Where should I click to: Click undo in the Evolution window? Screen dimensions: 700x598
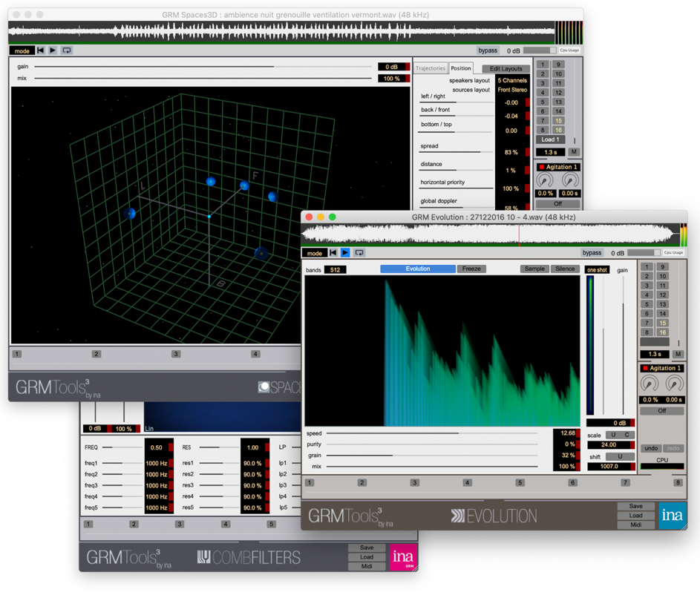click(651, 448)
